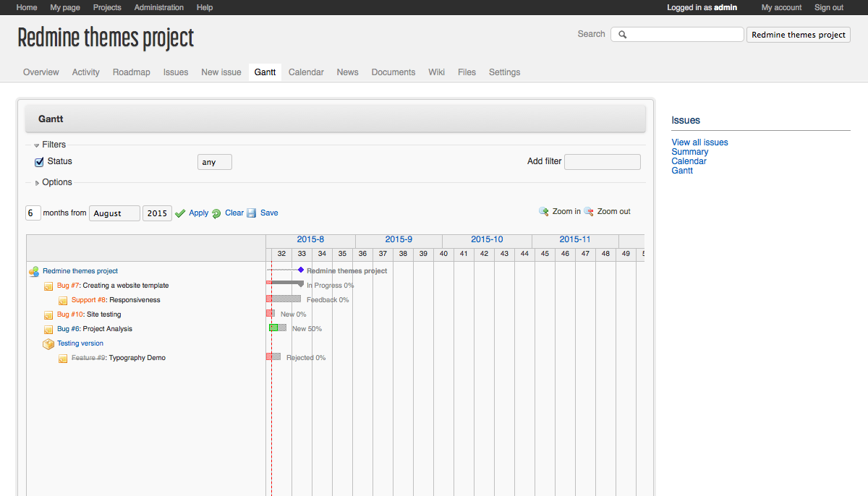868x496 pixels.
Task: Open the Summary link in sidebar
Action: pos(690,152)
